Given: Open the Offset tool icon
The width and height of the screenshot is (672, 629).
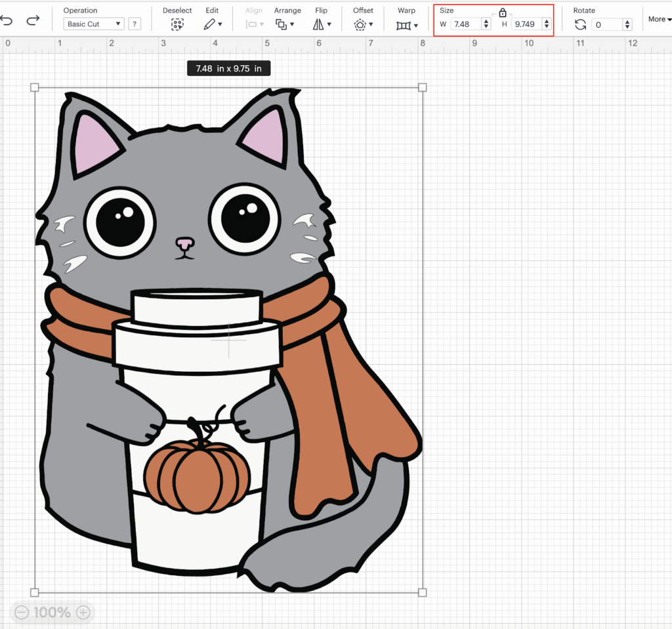Looking at the screenshot, I should pos(360,24).
